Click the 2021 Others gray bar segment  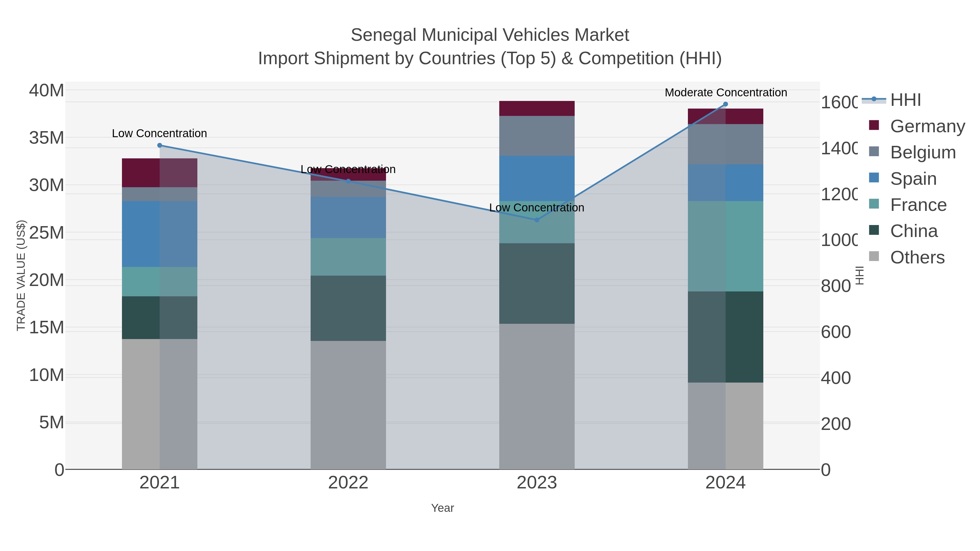point(160,404)
